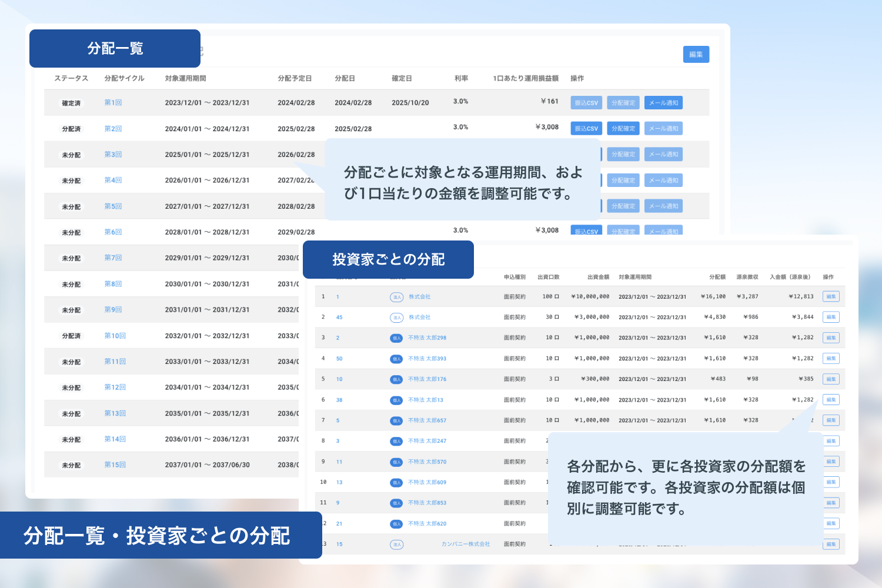Open investor 不特法 太郎176 name link
The image size is (882, 588).
click(x=427, y=379)
